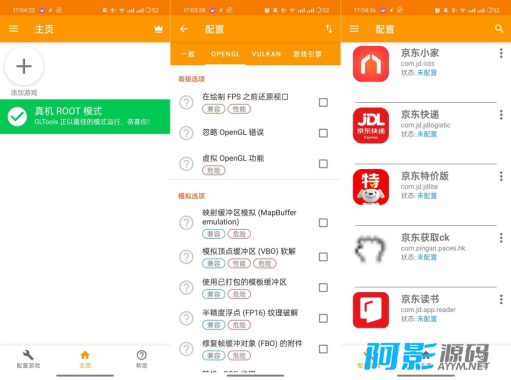The width and height of the screenshot is (511, 380).
Task: Select the 游戏引擎 tab
Action: 307,54
